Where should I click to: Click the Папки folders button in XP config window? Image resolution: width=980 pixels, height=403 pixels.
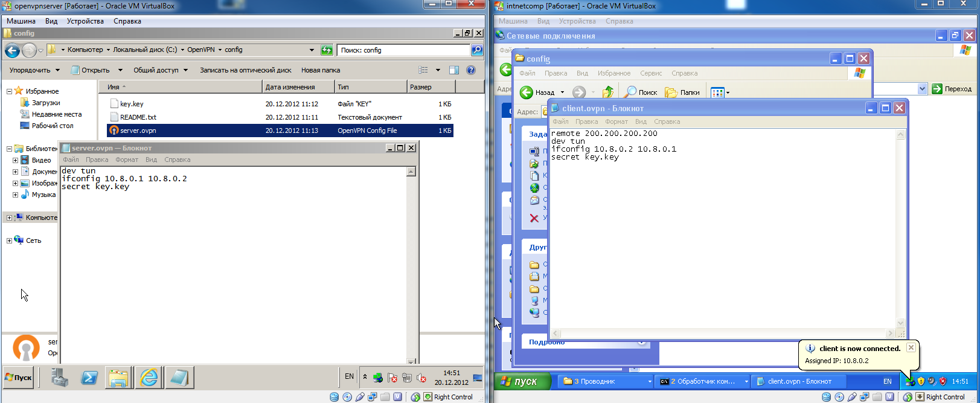682,92
